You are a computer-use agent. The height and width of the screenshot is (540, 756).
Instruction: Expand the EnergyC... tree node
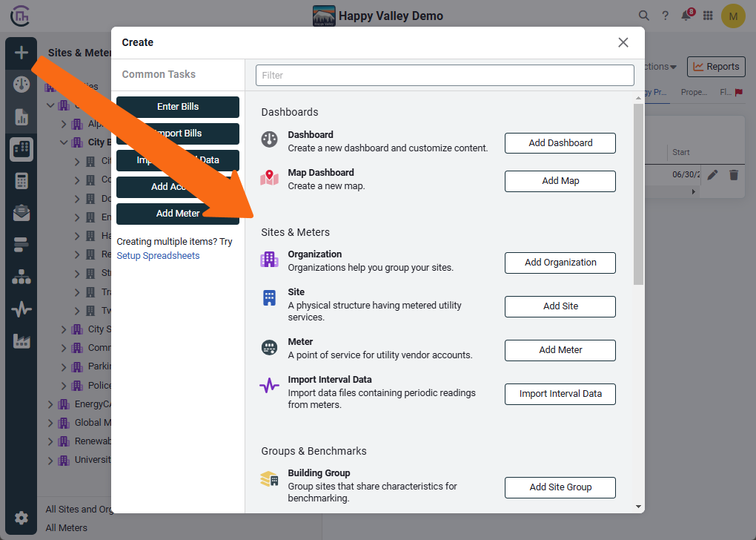tap(50, 404)
